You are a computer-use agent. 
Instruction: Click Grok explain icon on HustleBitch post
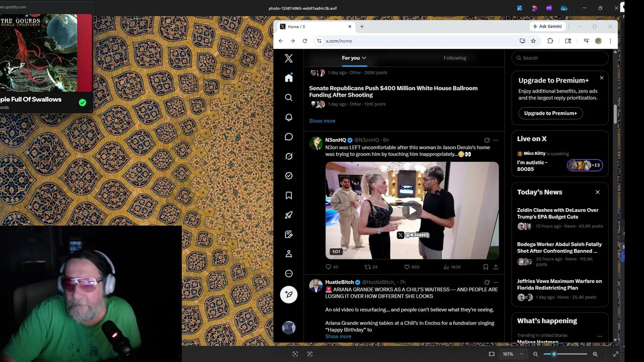[487, 283]
